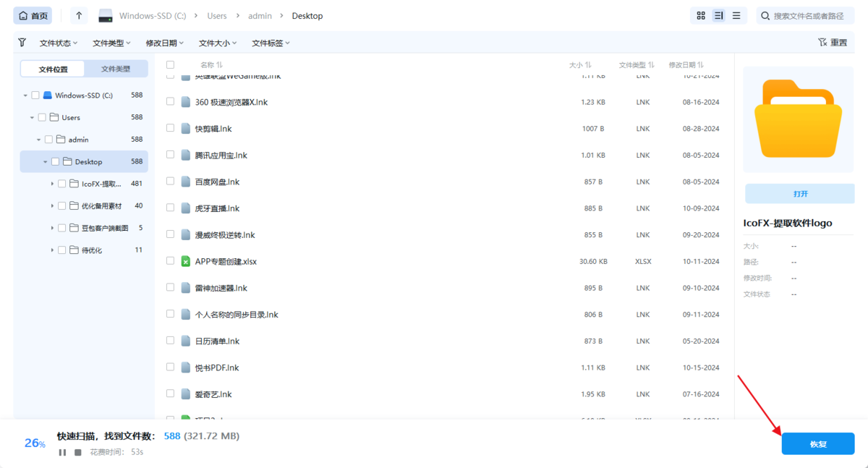Expand the 豆包客户端截图 folder node
Image resolution: width=868 pixels, height=468 pixels.
(52, 228)
